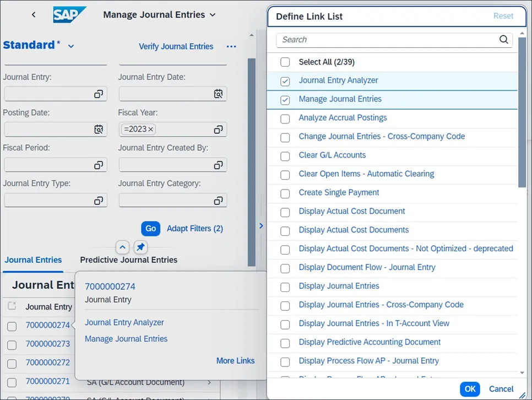Screen dimensions: 532x400
Task: Open value help for Journal Entry Category
Action: tap(218, 201)
